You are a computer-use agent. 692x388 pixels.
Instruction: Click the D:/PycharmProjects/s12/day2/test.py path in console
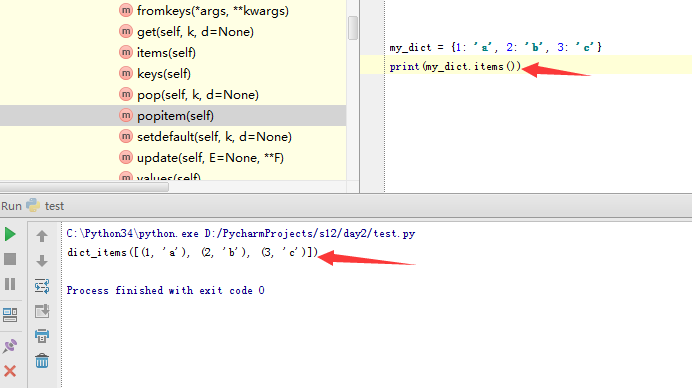pos(309,234)
